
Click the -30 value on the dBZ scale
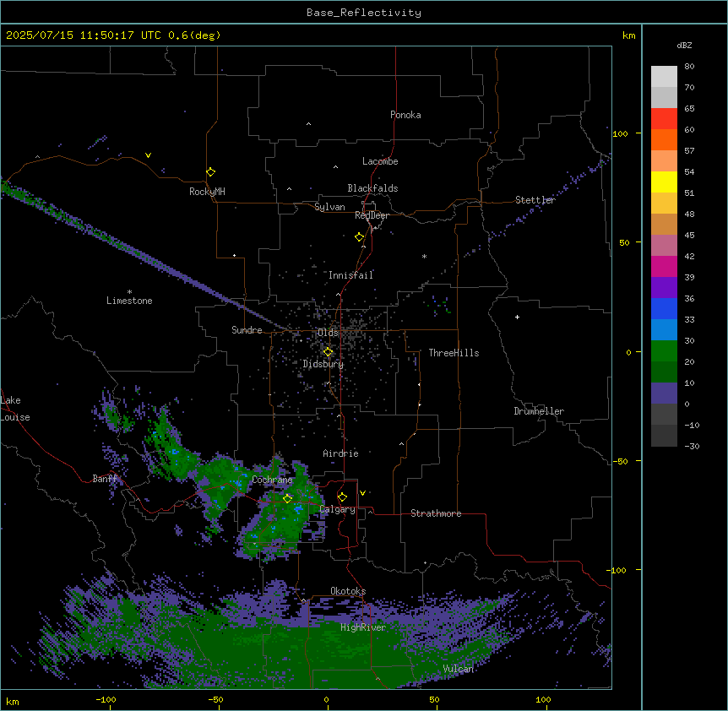692,446
